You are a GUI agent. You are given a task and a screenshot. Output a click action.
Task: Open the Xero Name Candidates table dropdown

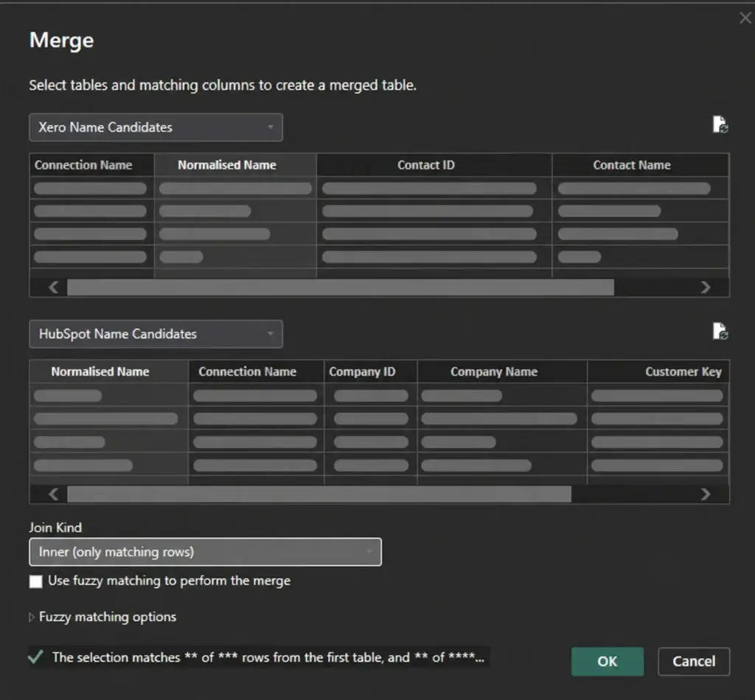(156, 127)
